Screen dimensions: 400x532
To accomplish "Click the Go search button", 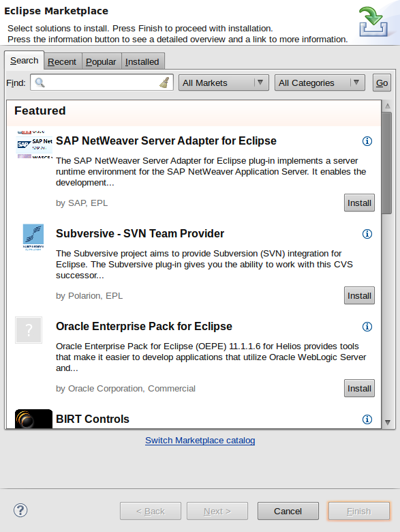I will point(382,83).
